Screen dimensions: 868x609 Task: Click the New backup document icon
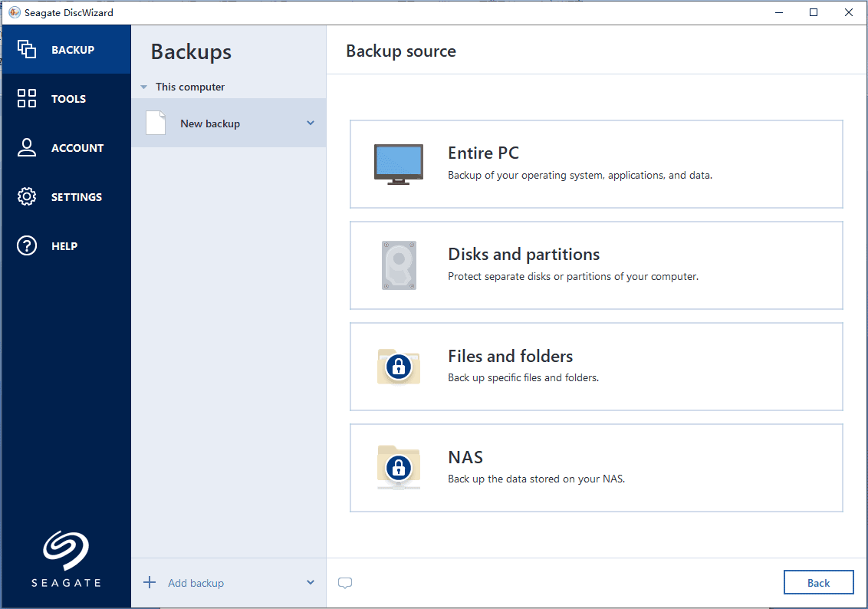coord(156,122)
